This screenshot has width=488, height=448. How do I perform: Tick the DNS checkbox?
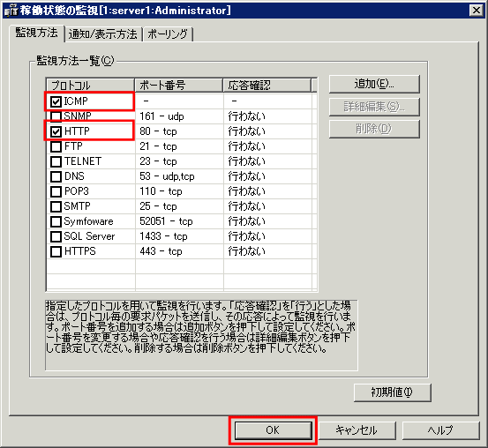56,176
